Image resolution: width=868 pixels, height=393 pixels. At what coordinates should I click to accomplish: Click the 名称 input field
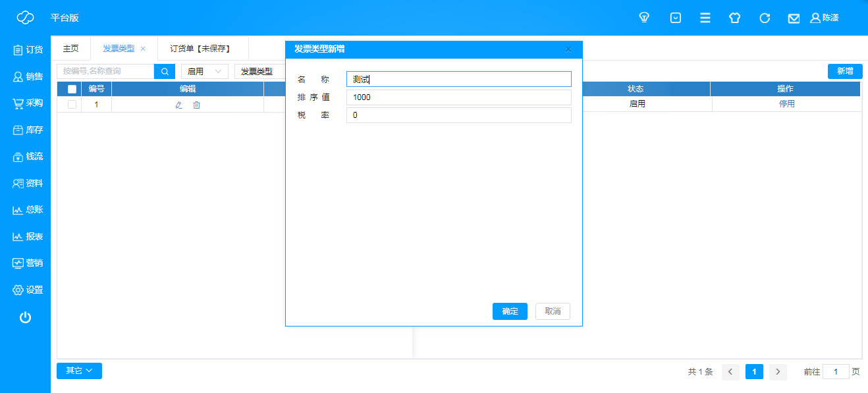coord(458,79)
